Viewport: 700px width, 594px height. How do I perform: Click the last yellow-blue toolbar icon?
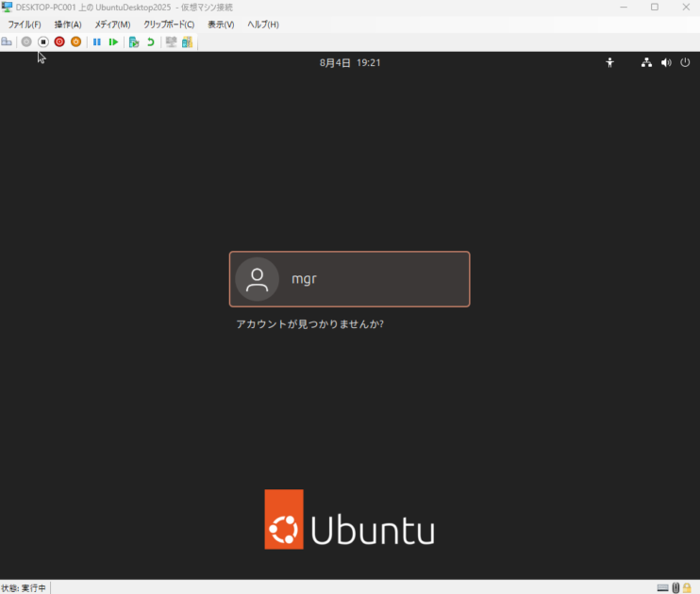tap(187, 41)
